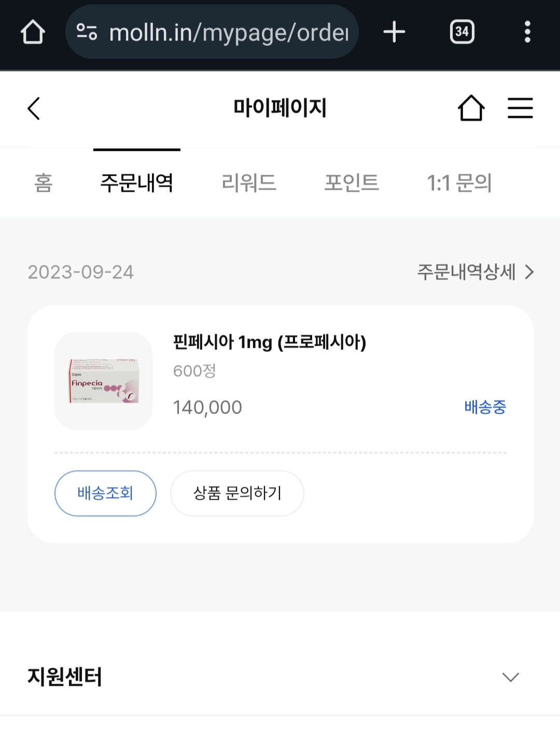Tap the browser home icon
This screenshot has width=560, height=746.
[33, 32]
